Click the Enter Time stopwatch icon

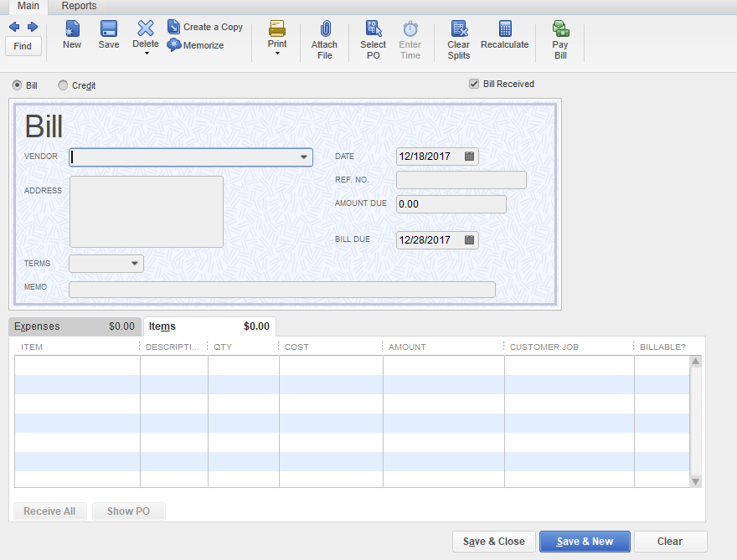(x=410, y=28)
